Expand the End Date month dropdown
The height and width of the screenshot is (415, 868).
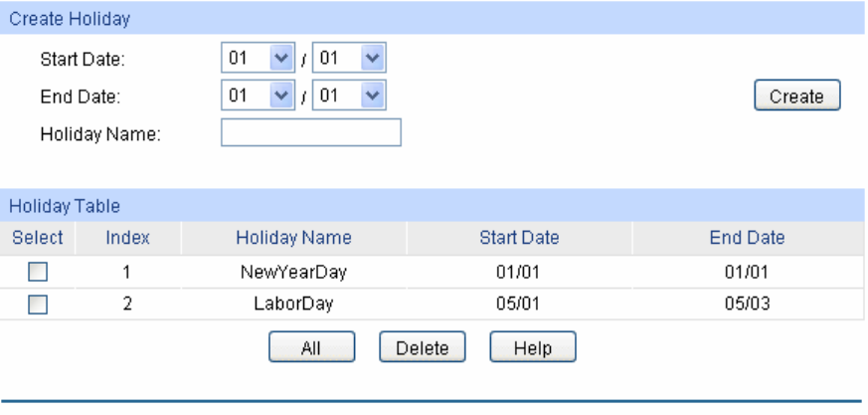[257, 96]
